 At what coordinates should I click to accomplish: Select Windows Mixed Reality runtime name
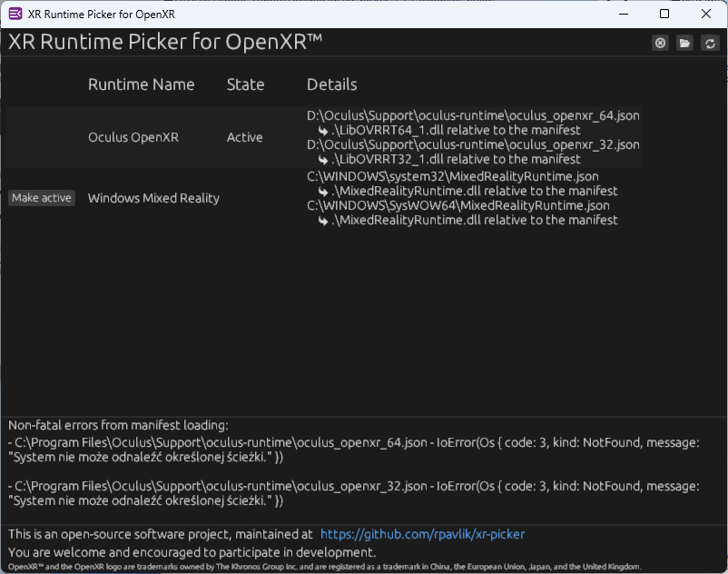[x=153, y=198]
